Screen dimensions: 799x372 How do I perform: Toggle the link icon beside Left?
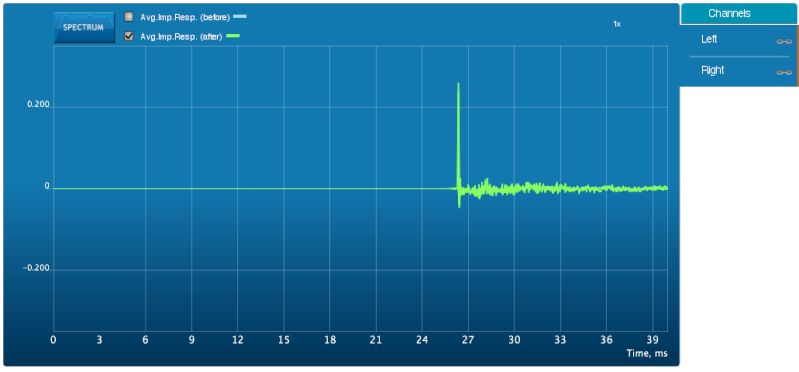coord(784,41)
